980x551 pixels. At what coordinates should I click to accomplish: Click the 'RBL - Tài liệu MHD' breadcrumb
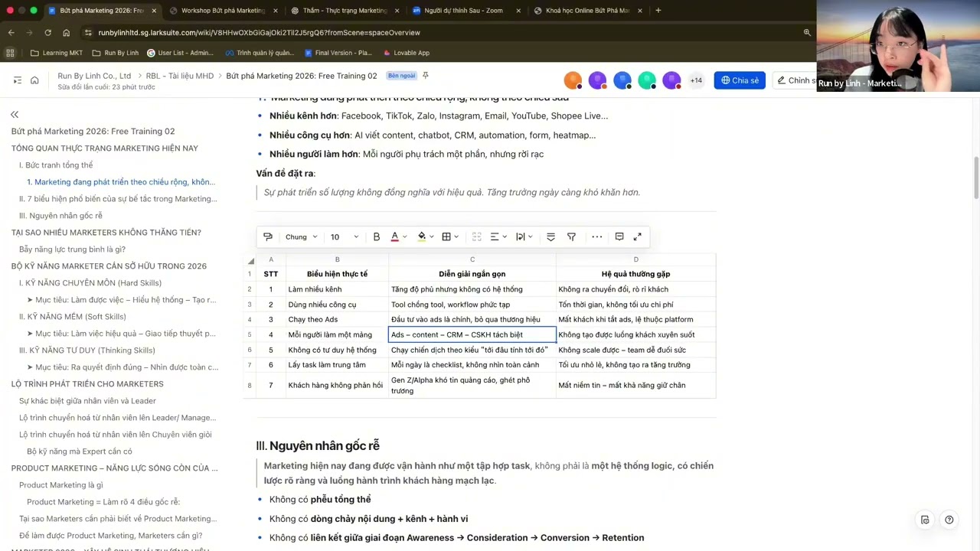(180, 76)
